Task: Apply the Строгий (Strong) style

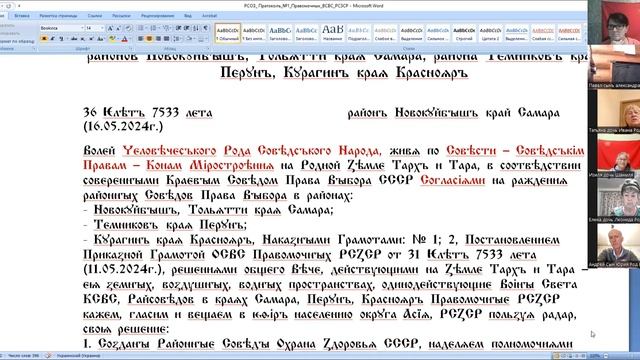Action: pyautogui.click(x=464, y=33)
